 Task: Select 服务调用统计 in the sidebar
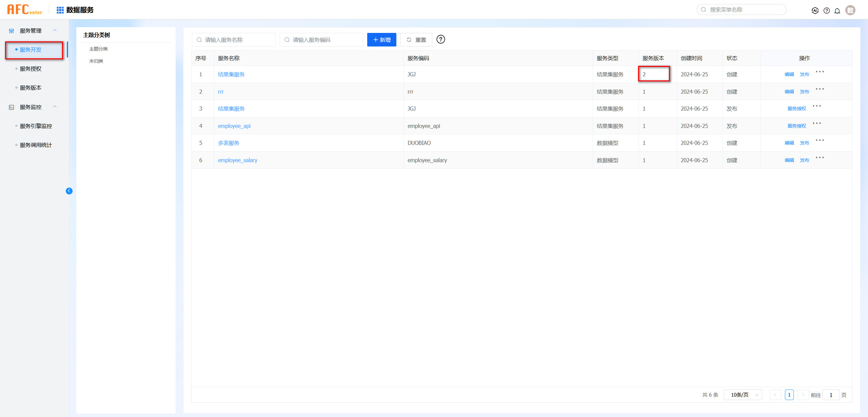click(x=36, y=145)
